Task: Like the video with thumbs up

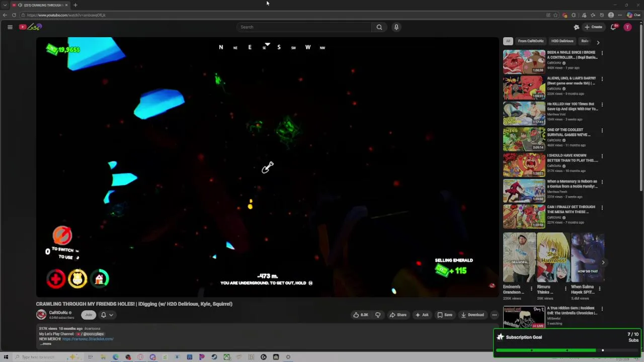Action: tap(361, 315)
